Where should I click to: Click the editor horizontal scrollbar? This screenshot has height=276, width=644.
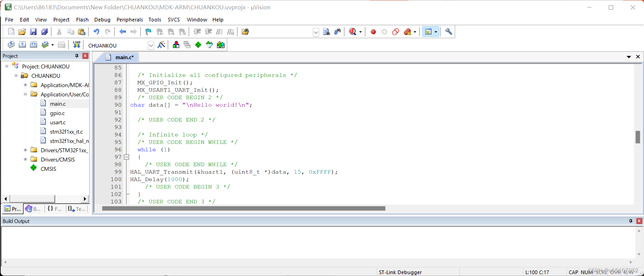tap(244, 209)
